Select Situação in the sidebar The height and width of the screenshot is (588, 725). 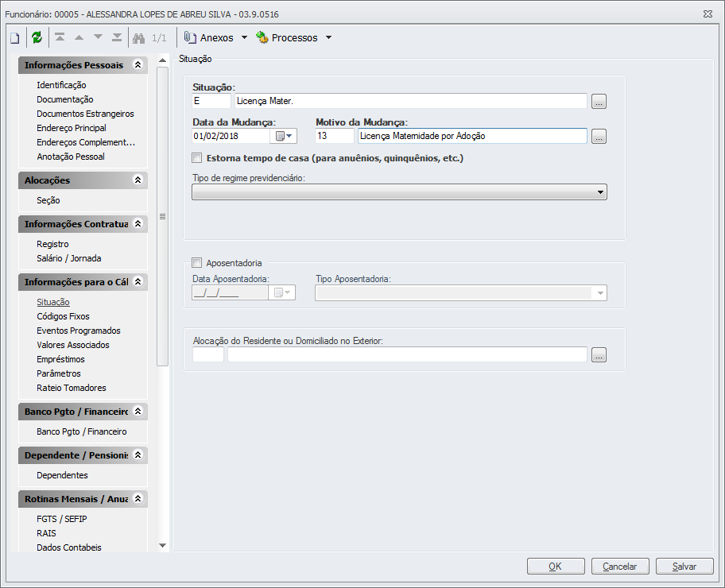(x=53, y=302)
